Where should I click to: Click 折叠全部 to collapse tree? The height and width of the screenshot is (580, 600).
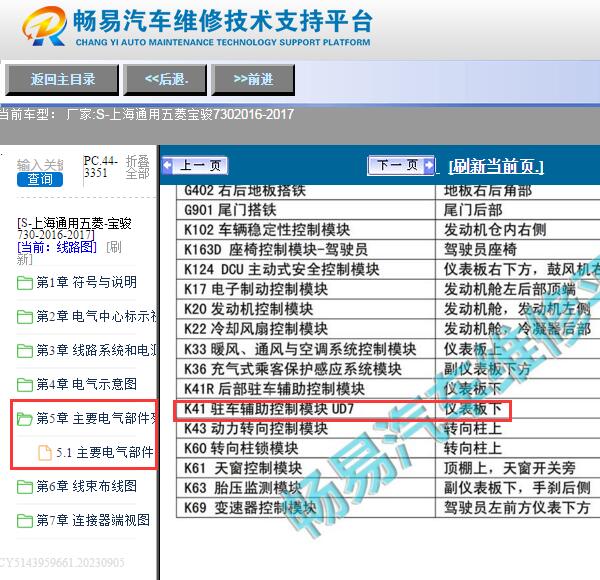[x=137, y=167]
